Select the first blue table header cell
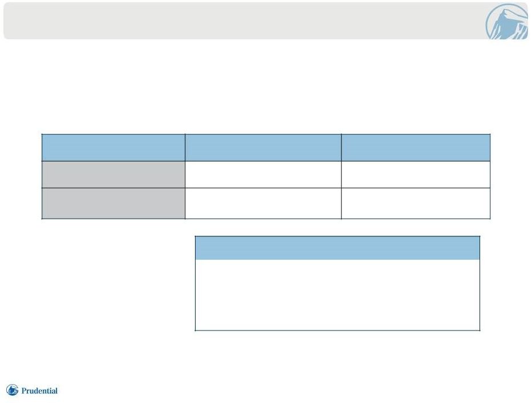Viewport: 532px width, 403px height. point(113,148)
